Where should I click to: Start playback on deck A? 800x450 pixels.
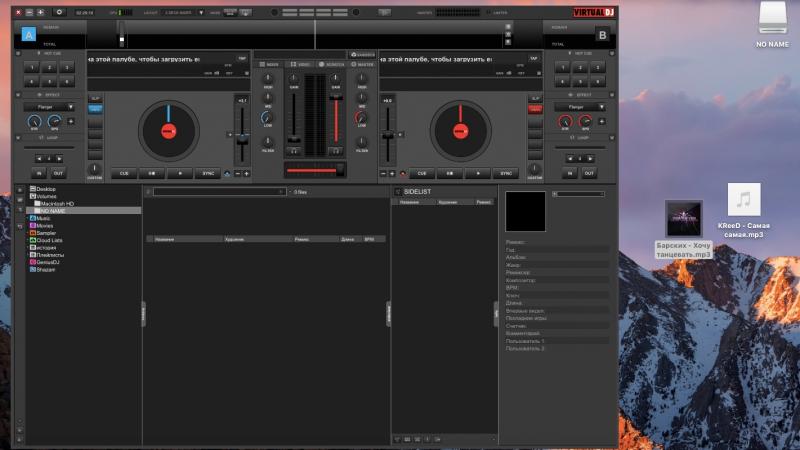coord(180,173)
